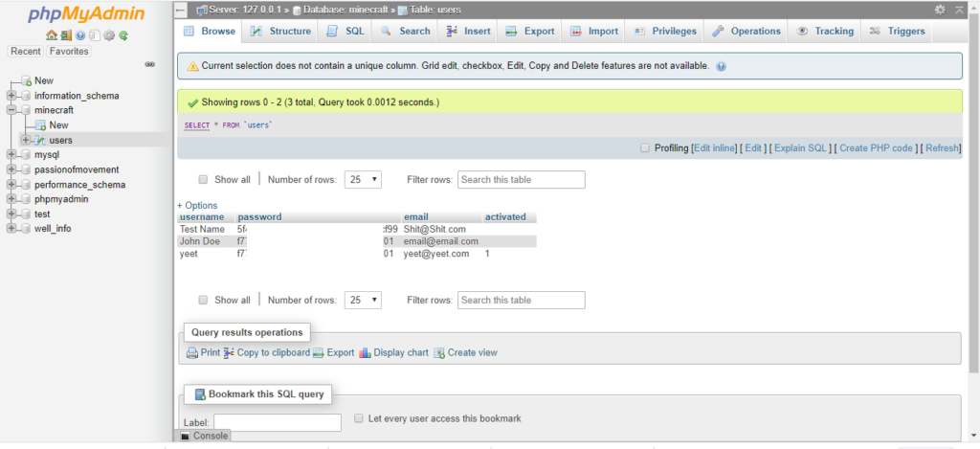Click the New database icon at tree top
The height and width of the screenshot is (449, 980).
26,80
